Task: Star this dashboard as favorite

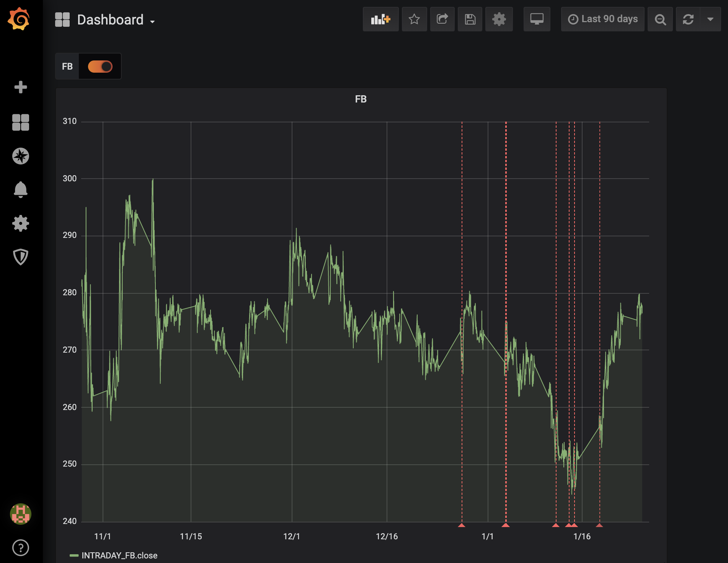Action: tap(414, 19)
